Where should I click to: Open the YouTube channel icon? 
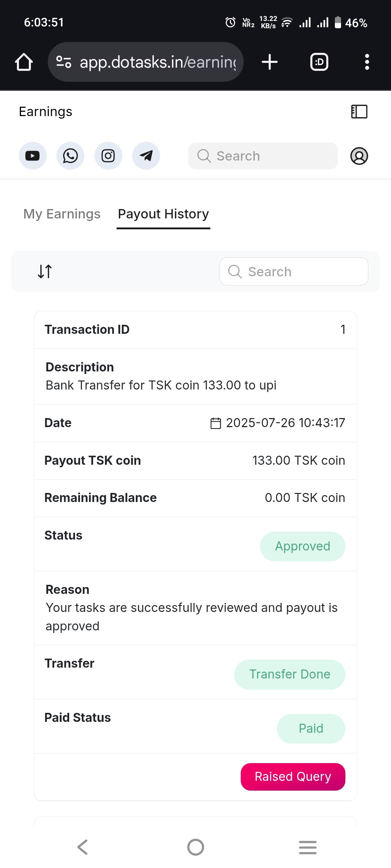33,156
